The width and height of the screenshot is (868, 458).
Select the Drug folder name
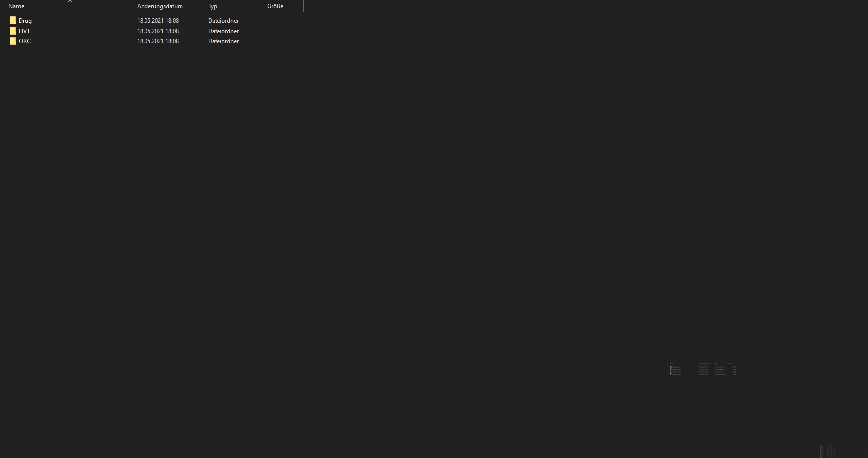pos(25,21)
